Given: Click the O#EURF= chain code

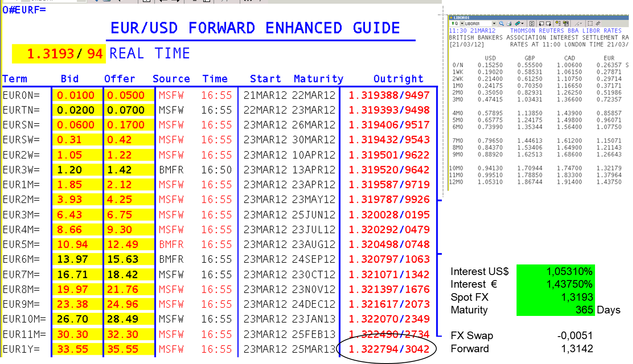Looking at the screenshot, I should pos(24,10).
